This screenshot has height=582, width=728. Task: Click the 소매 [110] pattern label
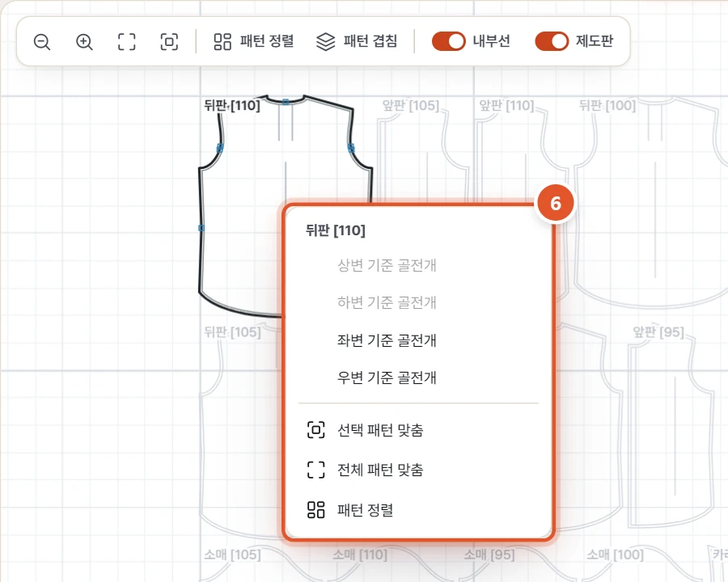(x=360, y=555)
